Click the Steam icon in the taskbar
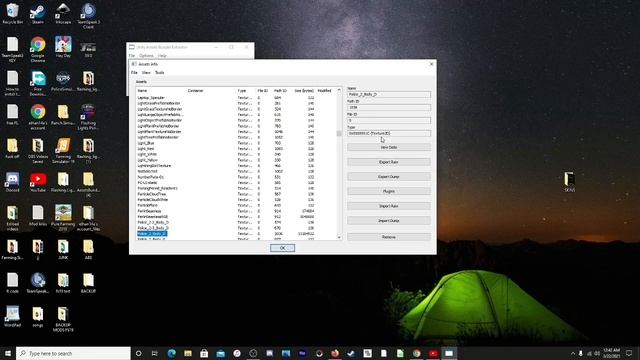 351,353
